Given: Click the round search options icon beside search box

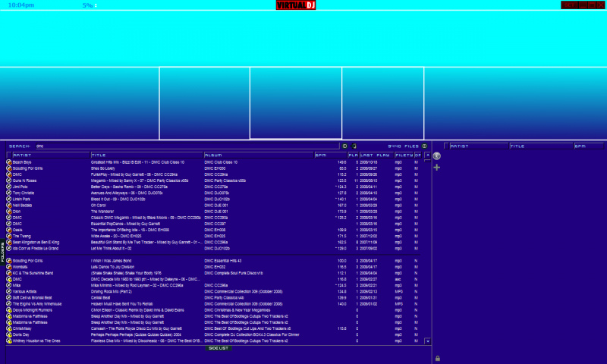Looking at the screenshot, I should (x=344, y=146).
